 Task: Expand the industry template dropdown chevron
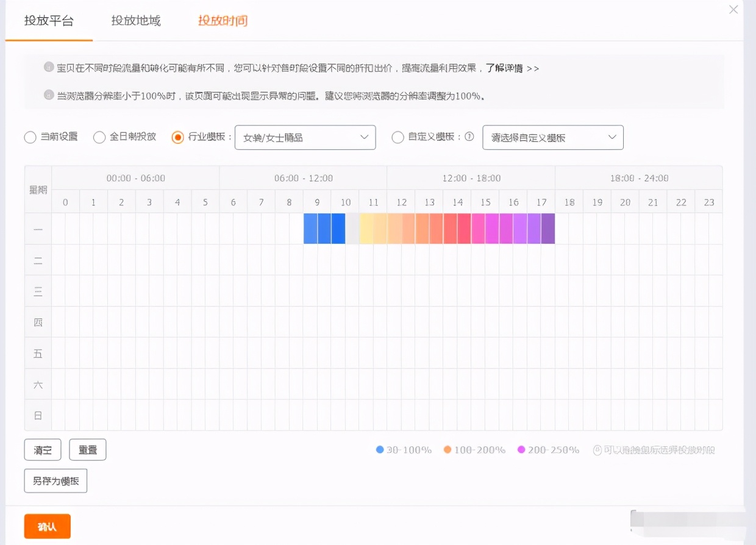(x=365, y=137)
